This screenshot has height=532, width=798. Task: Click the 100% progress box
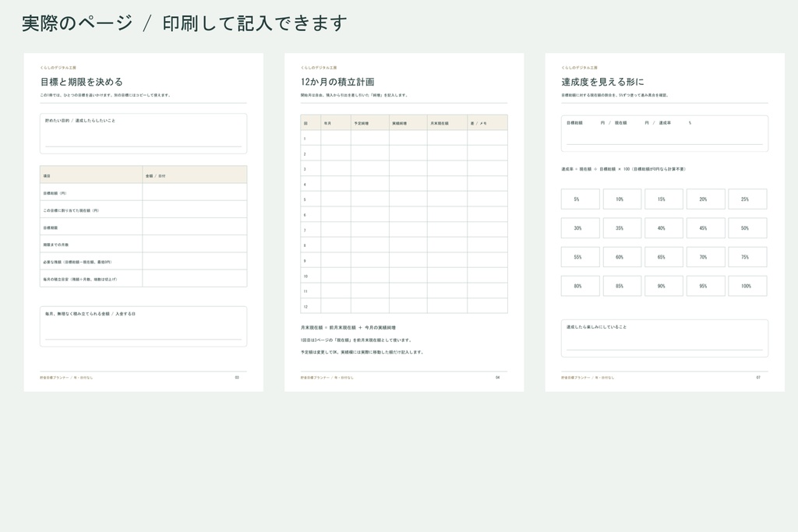coord(747,286)
